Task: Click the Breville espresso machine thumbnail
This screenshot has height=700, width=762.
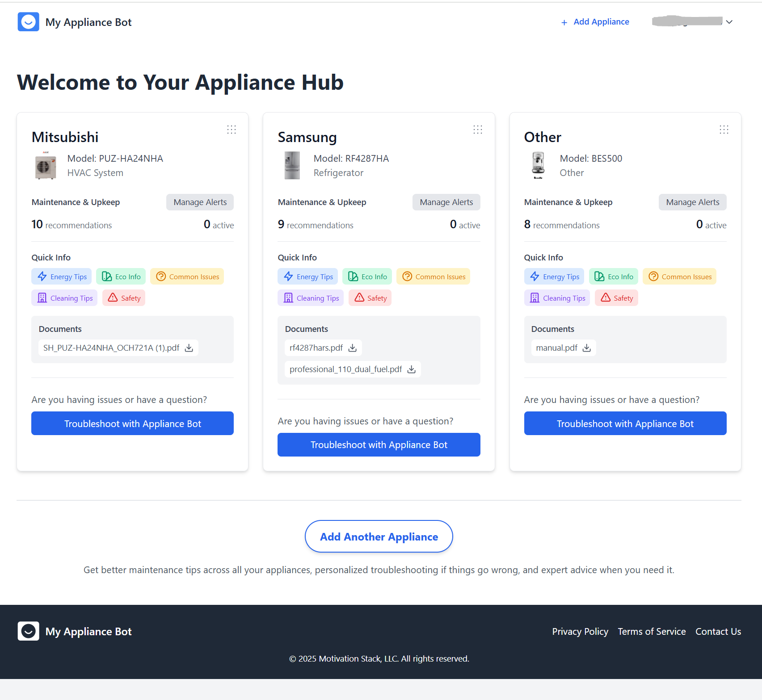Action: (x=538, y=165)
